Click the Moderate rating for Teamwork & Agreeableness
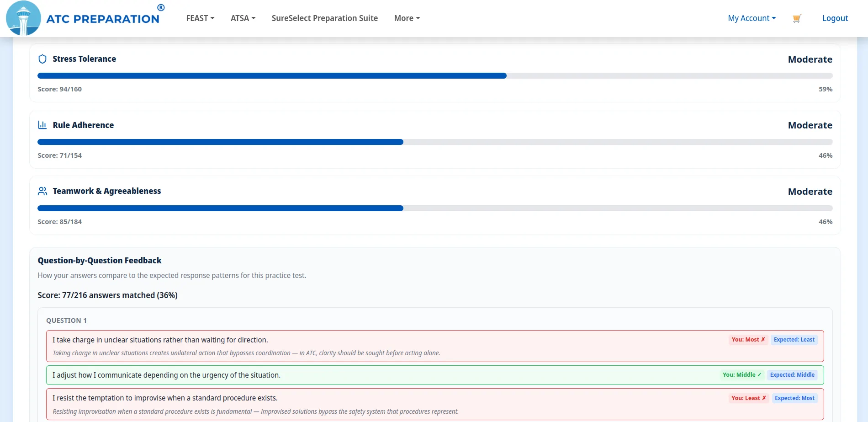This screenshot has height=422, width=868. (810, 192)
